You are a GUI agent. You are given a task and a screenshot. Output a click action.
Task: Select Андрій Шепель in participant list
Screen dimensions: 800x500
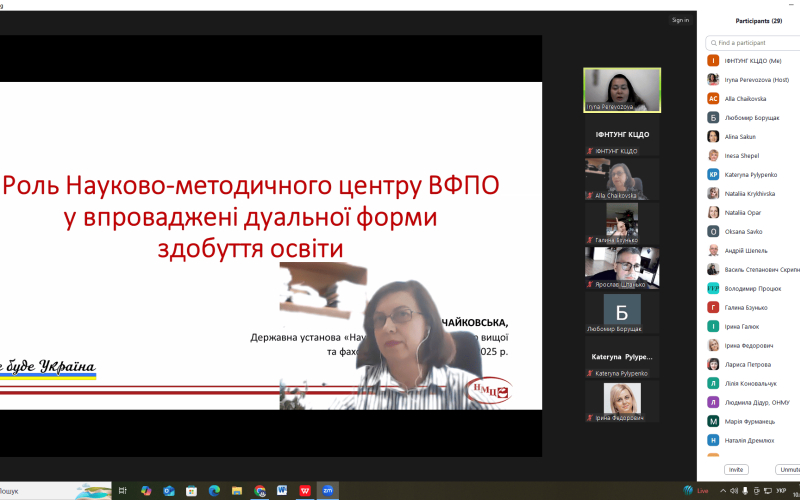coord(753,251)
